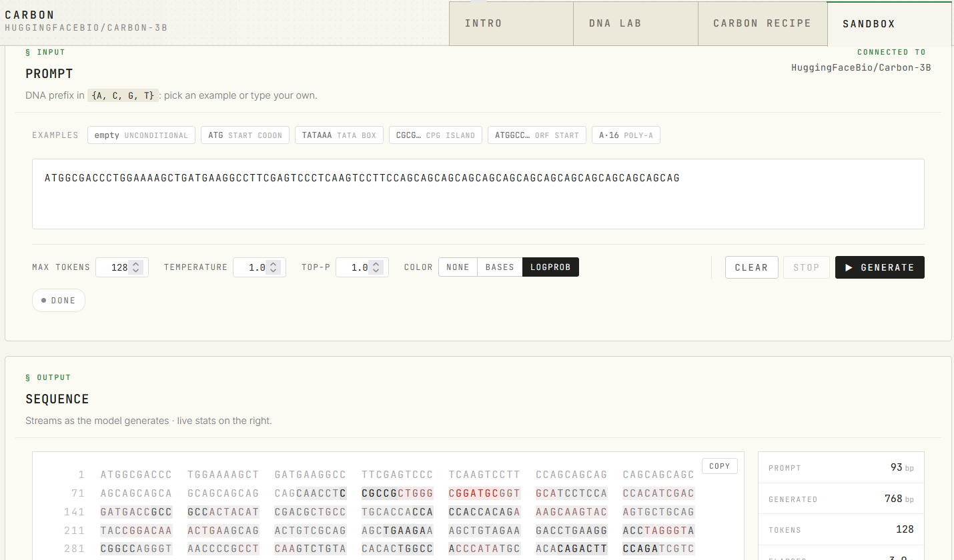Copy the output sequence with COPY
Image resolution: width=954 pixels, height=560 pixels.
[x=719, y=466]
